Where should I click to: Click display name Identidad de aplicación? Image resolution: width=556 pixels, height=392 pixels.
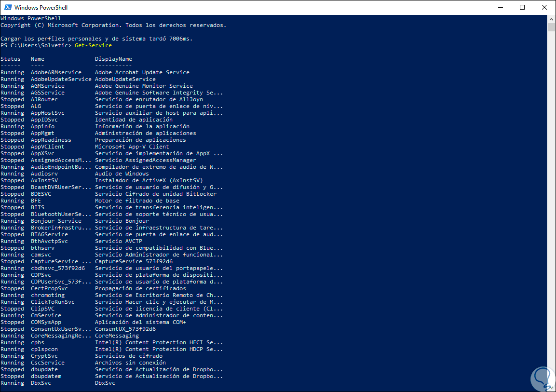(134, 120)
